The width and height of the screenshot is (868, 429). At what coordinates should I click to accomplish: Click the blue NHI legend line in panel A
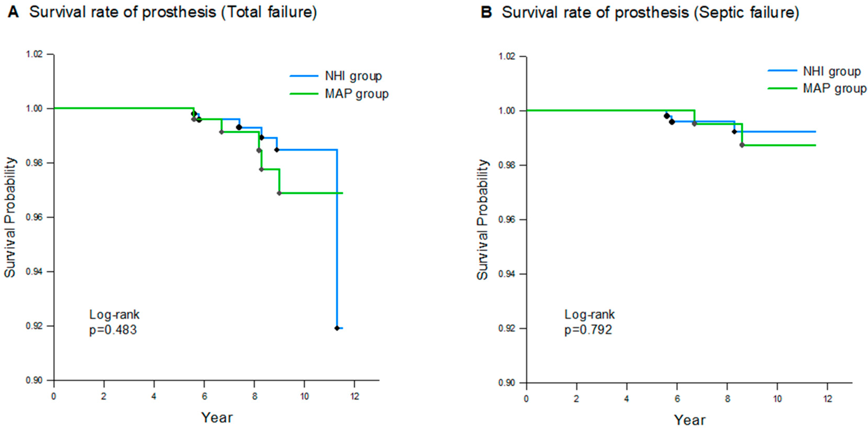(x=304, y=76)
